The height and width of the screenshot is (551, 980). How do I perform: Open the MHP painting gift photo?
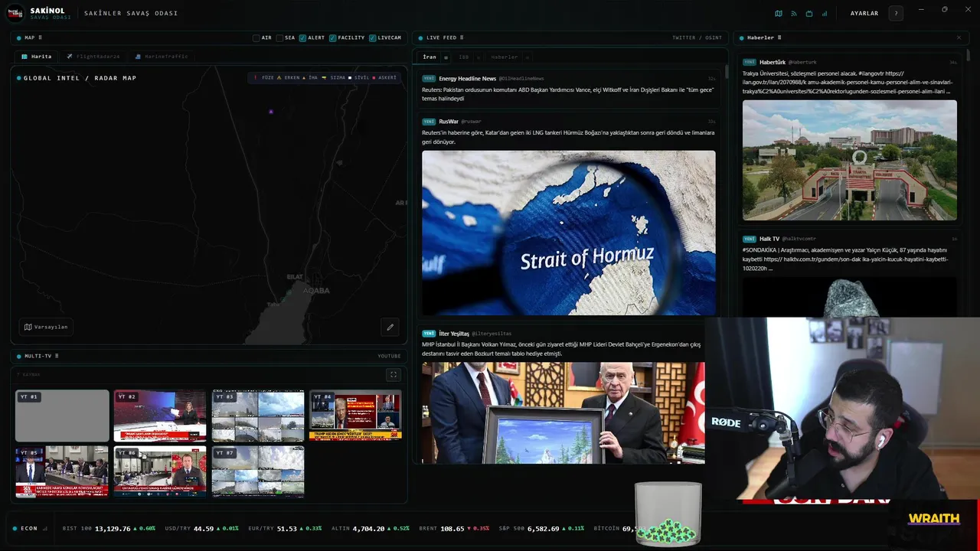563,412
